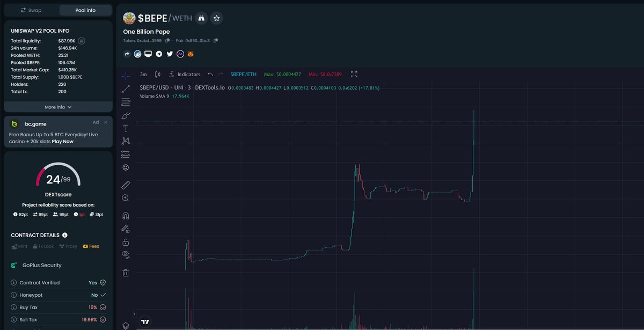Add $BEPE to favorites with star
This screenshot has height=330, width=644.
[x=216, y=18]
